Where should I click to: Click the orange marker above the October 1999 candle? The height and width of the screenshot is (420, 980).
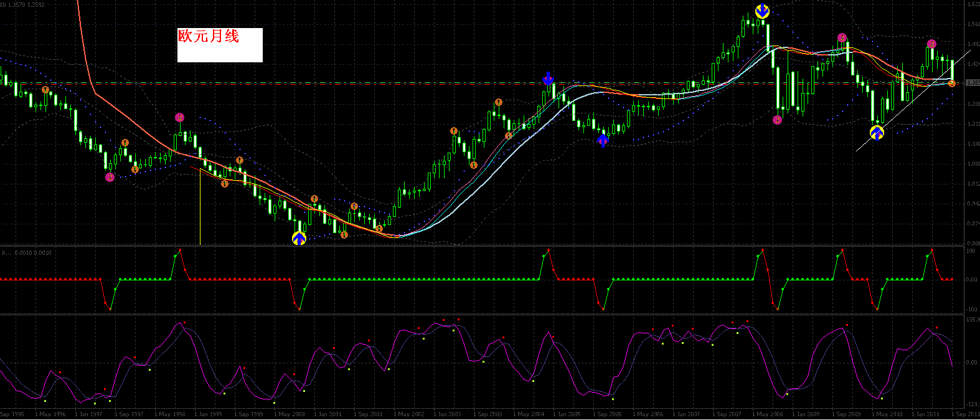pyautogui.click(x=240, y=160)
